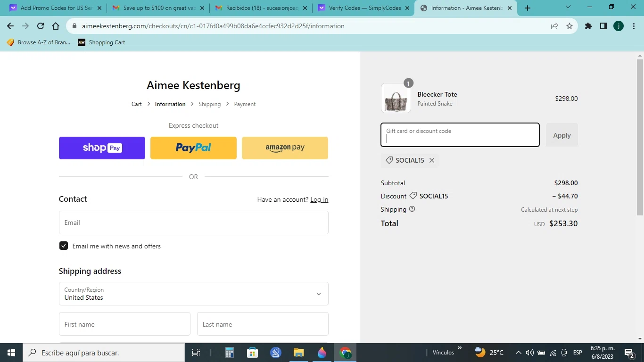Click the Bleecker Tote product thumbnail

coord(396,98)
